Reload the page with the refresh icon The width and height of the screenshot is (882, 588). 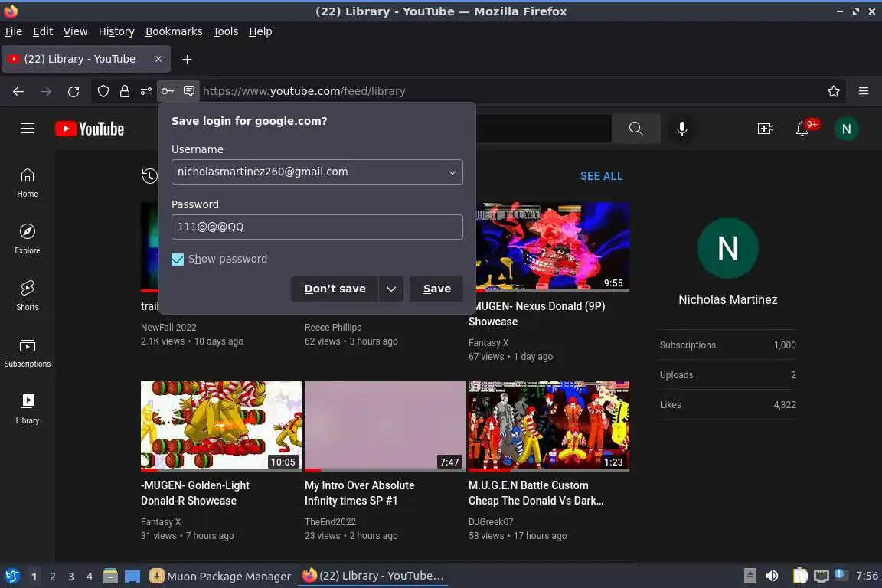click(73, 91)
